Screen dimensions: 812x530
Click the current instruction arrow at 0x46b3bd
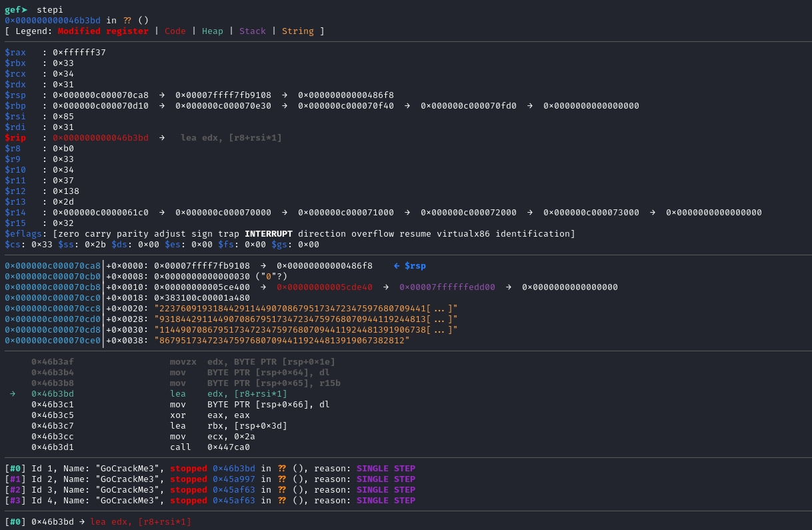click(13, 394)
